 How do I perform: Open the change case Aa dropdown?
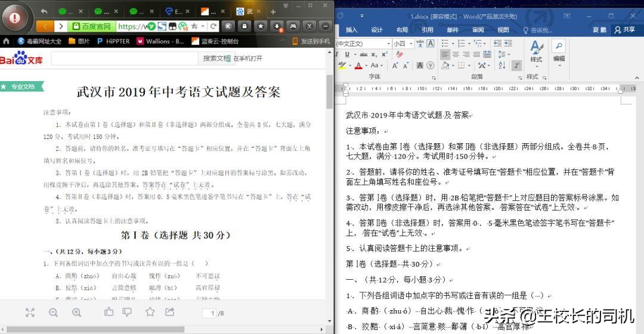376,66
